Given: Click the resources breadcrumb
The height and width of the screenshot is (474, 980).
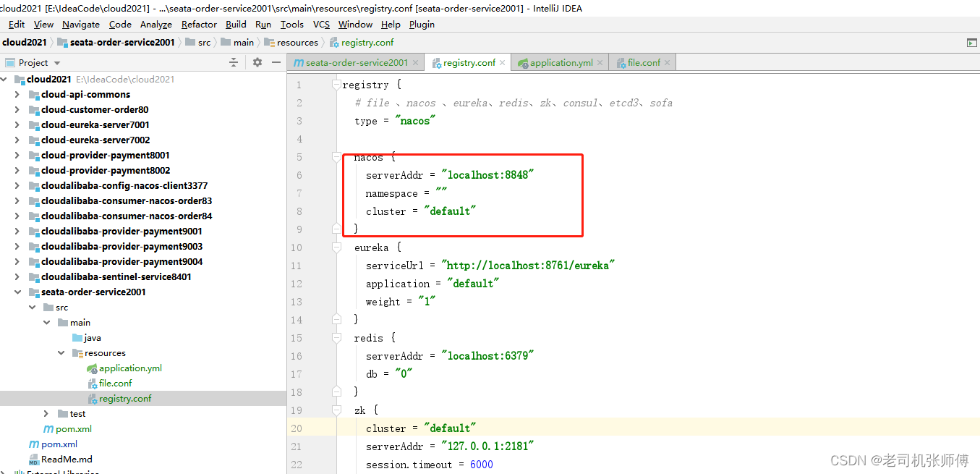Looking at the screenshot, I should click(x=291, y=43).
